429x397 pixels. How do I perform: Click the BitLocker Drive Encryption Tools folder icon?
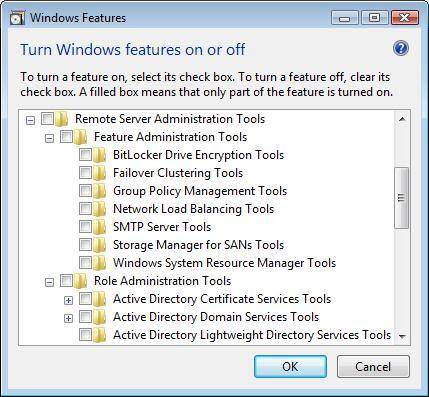[x=100, y=155]
